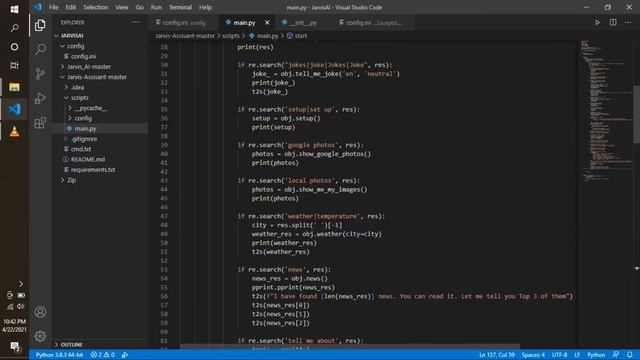
Task: Open the Go menu
Action: [x=140, y=7]
